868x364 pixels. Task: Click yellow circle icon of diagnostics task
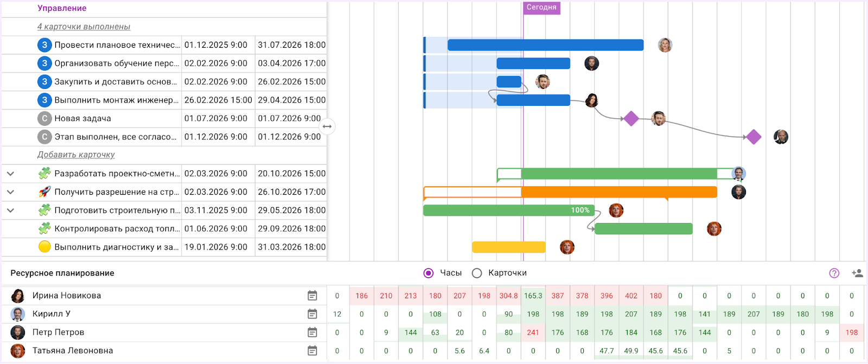[x=44, y=247]
